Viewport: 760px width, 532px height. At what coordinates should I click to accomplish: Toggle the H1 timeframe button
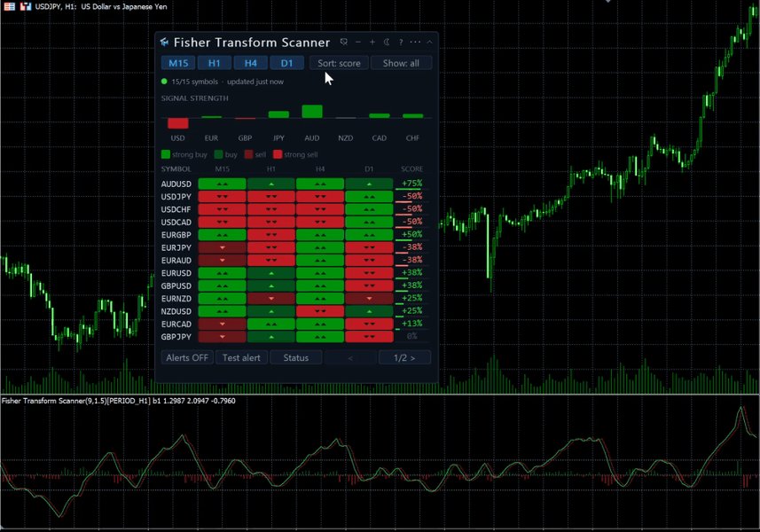tap(215, 63)
